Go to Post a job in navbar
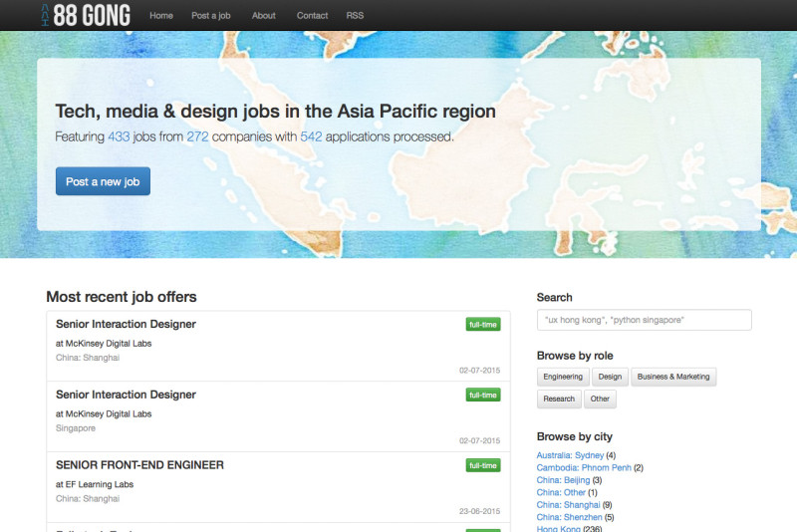This screenshot has height=532, width=797. tap(212, 16)
